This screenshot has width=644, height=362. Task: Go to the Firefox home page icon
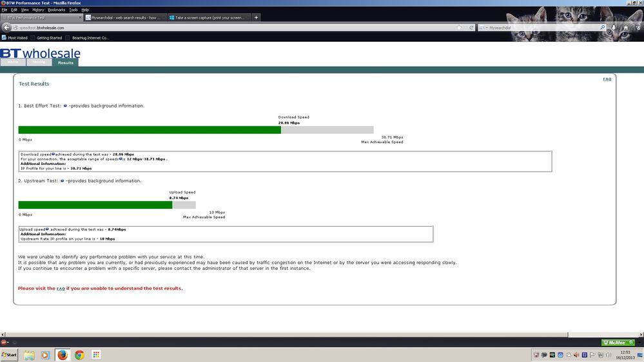pyautogui.click(x=625, y=28)
